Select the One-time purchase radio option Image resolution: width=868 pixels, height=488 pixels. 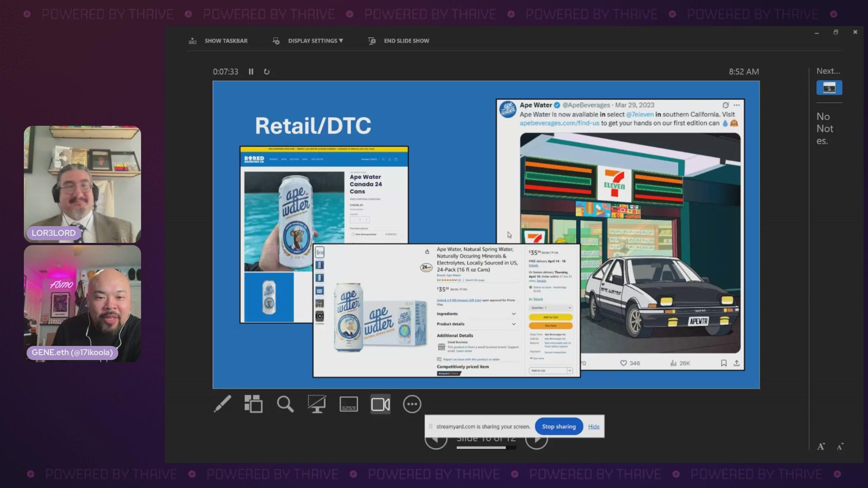[353, 235]
